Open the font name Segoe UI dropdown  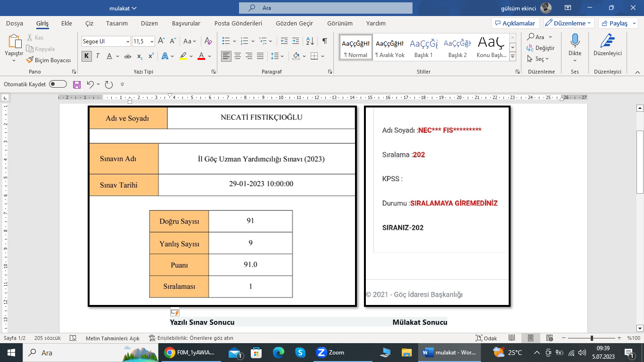pyautogui.click(x=106, y=41)
